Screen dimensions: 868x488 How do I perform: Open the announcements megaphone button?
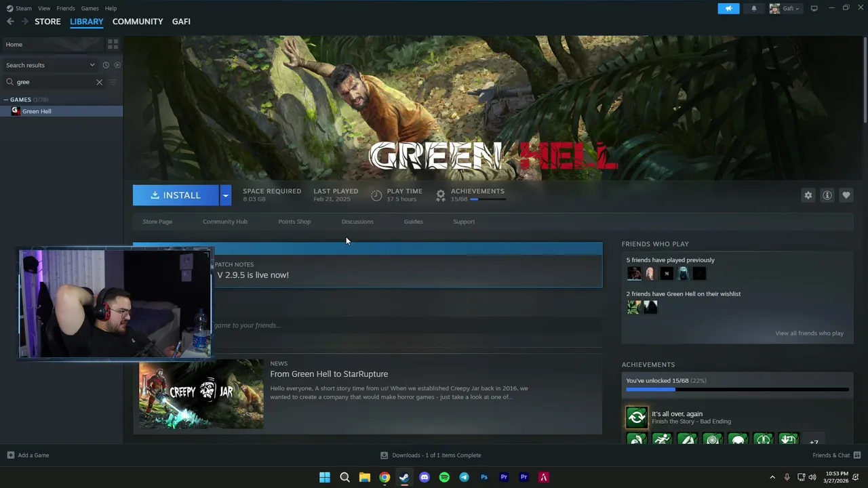pos(728,8)
